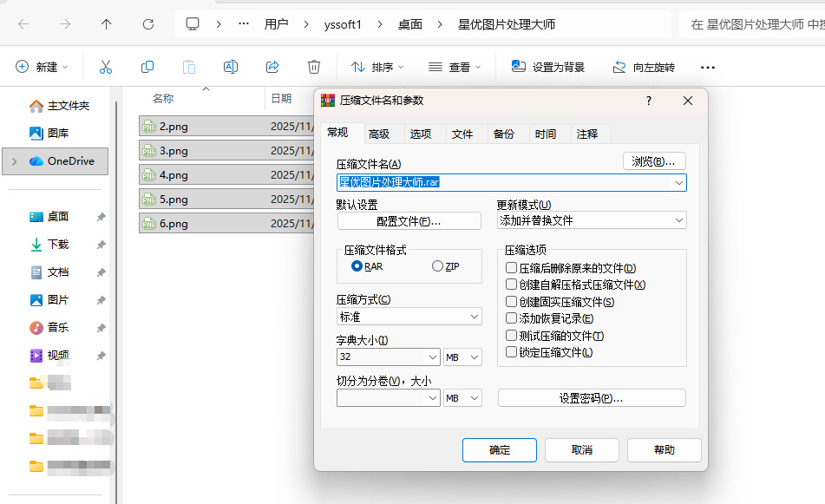Click the Copy icon in toolbar

[x=147, y=67]
